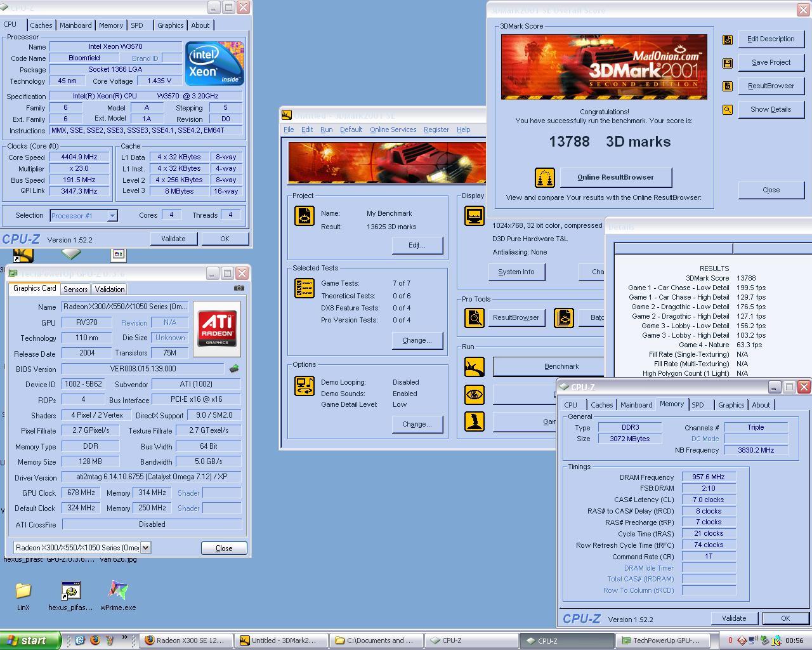This screenshot has width=812, height=650.
Task: Click the System Info button
Action: click(516, 272)
